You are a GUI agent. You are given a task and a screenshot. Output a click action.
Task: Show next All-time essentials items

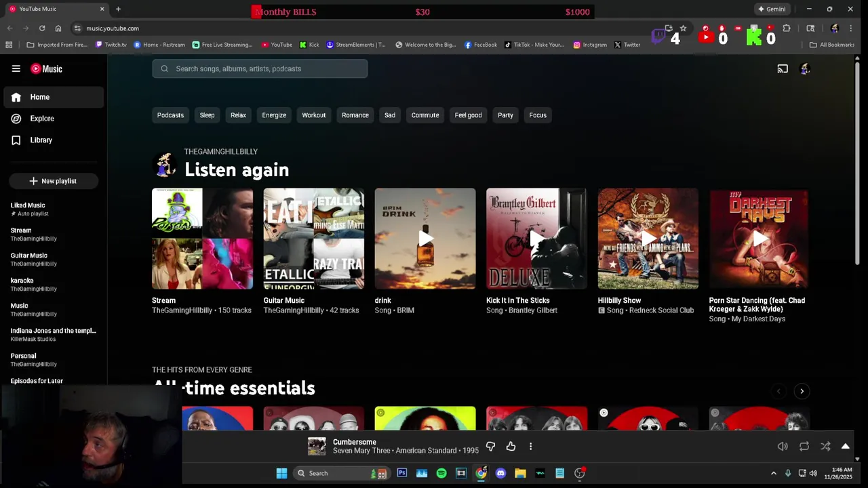[802, 391]
